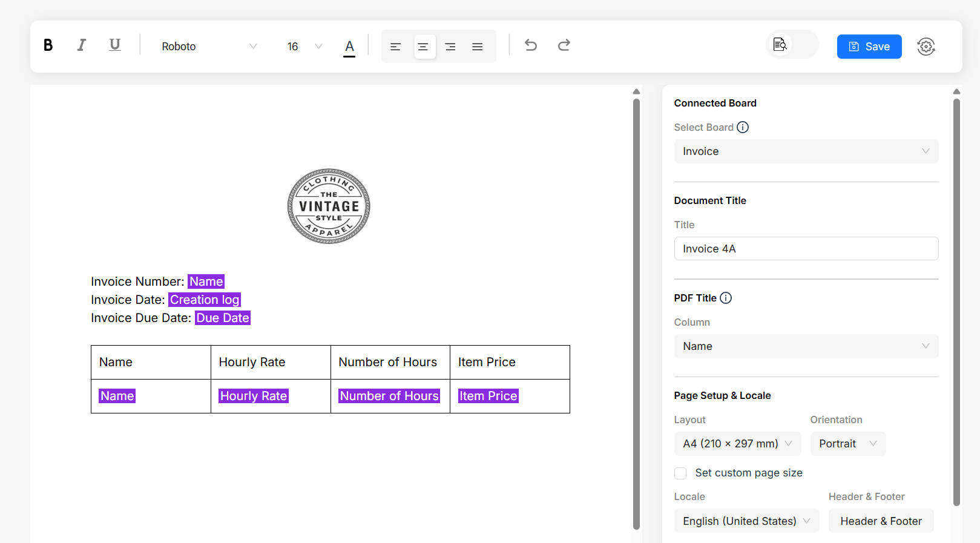Select center text alignment
Viewport: 980px width, 543px height.
pyautogui.click(x=424, y=47)
